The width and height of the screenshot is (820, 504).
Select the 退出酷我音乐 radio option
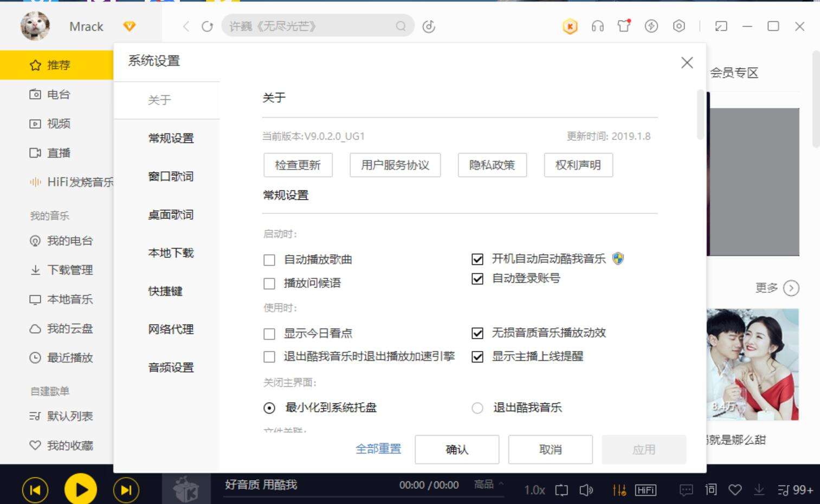click(x=477, y=408)
